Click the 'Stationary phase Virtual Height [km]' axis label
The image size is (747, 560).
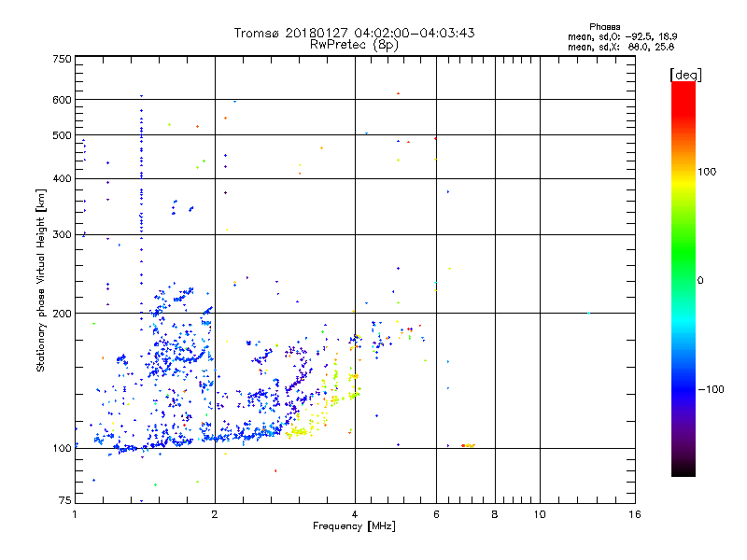(x=41, y=280)
